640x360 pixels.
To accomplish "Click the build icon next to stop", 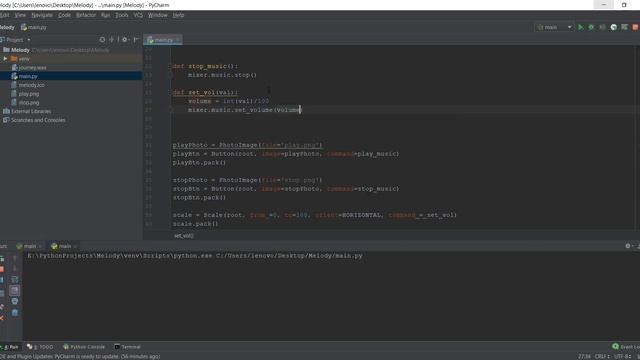I will tap(624, 27).
